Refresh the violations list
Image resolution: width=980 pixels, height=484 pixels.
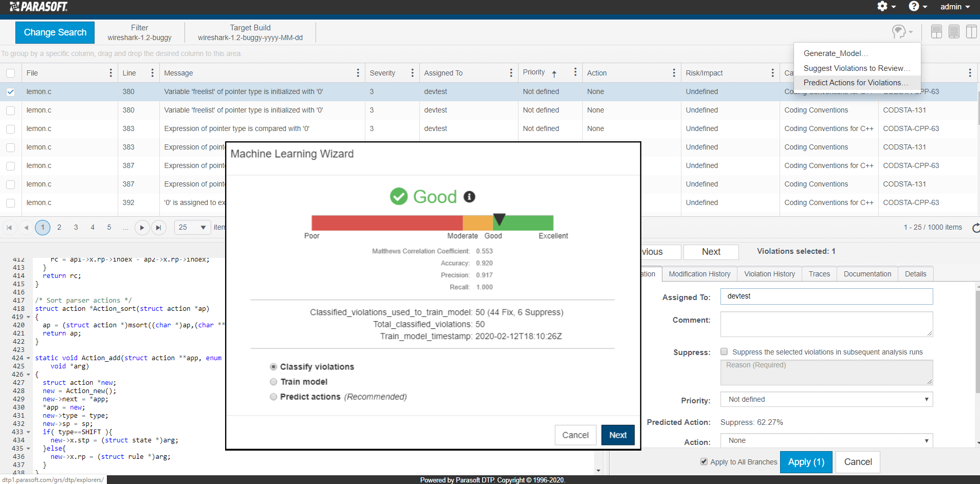click(x=975, y=228)
